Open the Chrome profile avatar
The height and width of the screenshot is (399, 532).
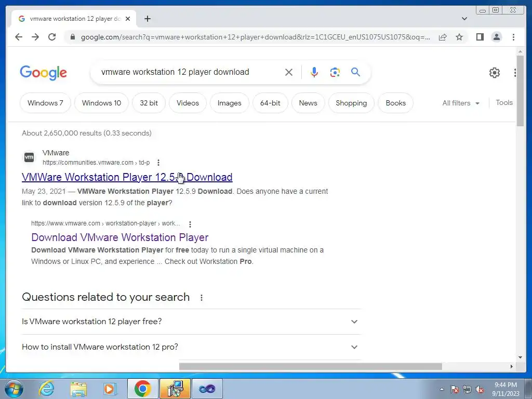496,37
